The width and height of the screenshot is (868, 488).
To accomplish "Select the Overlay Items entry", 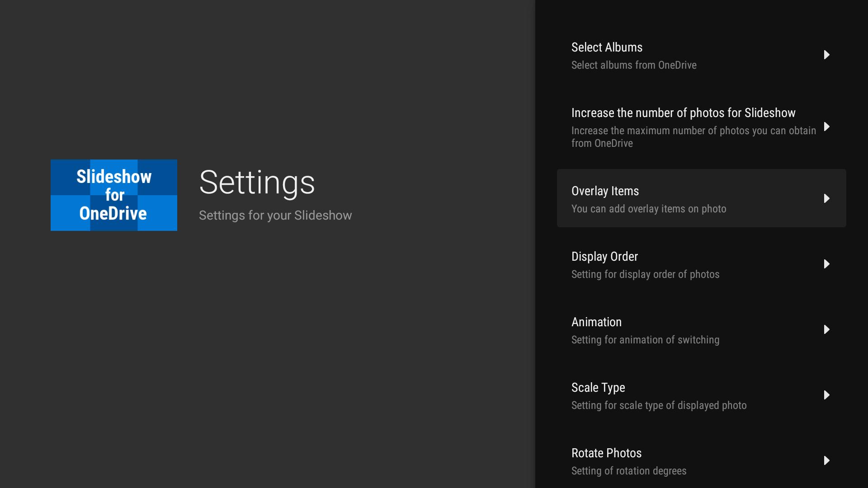I will point(701,198).
